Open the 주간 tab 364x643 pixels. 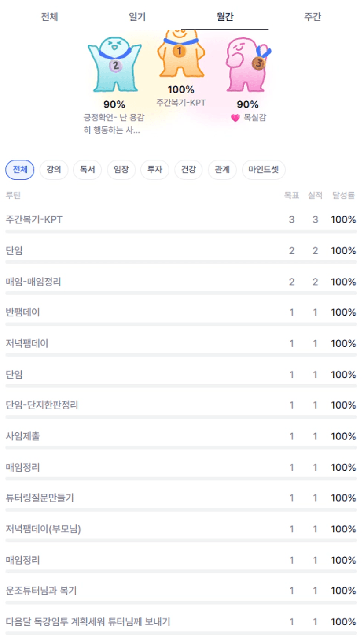point(313,17)
